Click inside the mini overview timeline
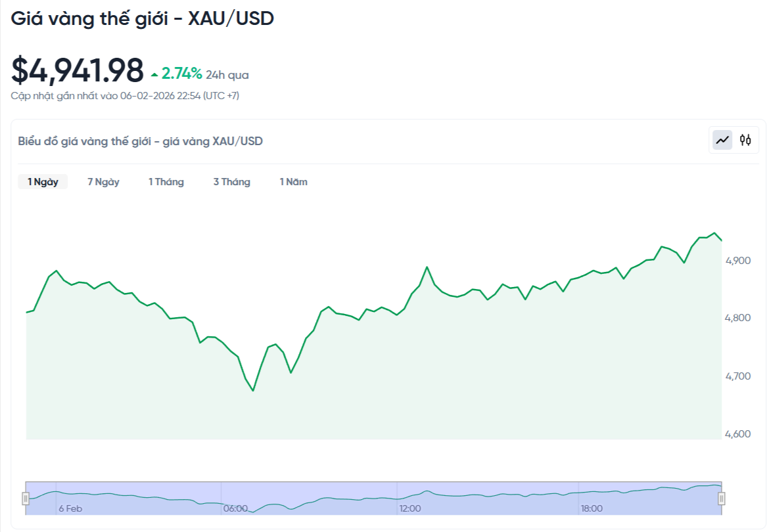This screenshot has height=532, width=767. [375, 493]
